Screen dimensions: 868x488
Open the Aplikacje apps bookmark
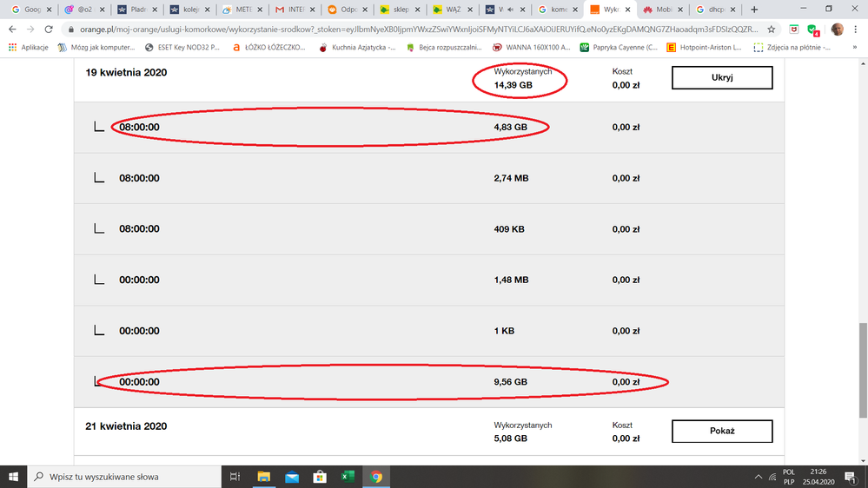[x=28, y=48]
